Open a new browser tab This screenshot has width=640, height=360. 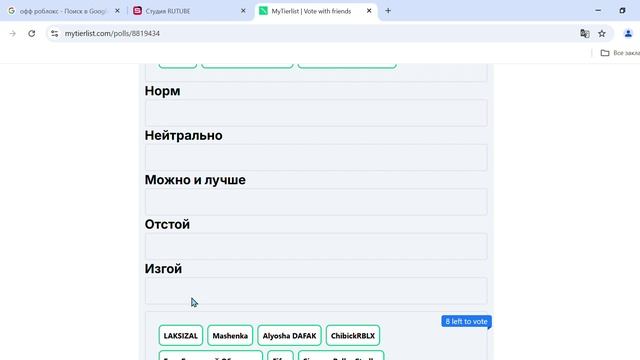click(388, 11)
